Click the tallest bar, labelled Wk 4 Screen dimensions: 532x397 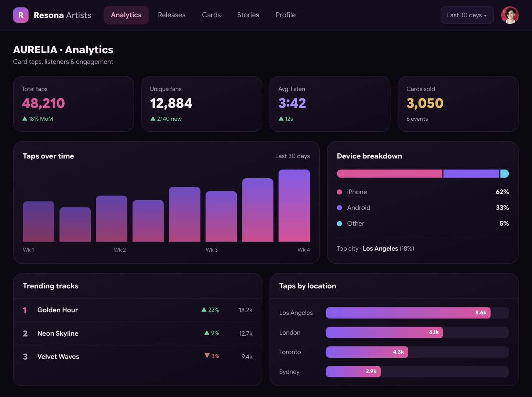coord(294,205)
